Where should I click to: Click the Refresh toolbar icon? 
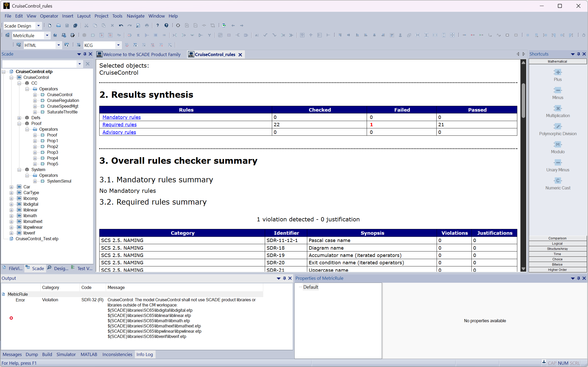(178, 25)
